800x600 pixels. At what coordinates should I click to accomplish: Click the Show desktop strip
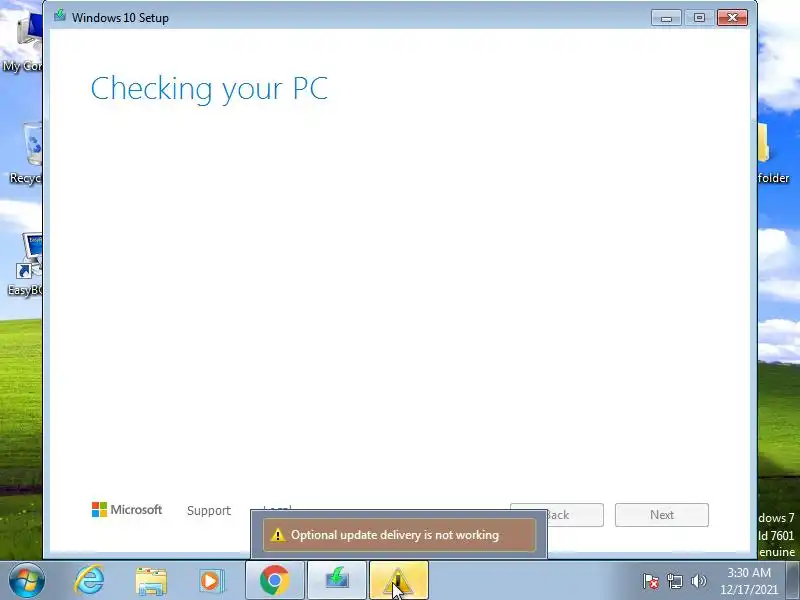click(793, 581)
